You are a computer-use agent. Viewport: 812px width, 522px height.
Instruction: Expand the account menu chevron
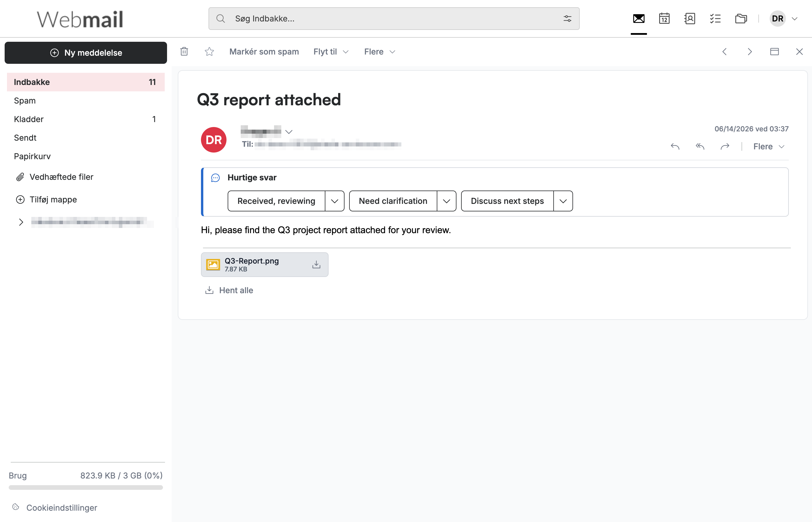794,19
